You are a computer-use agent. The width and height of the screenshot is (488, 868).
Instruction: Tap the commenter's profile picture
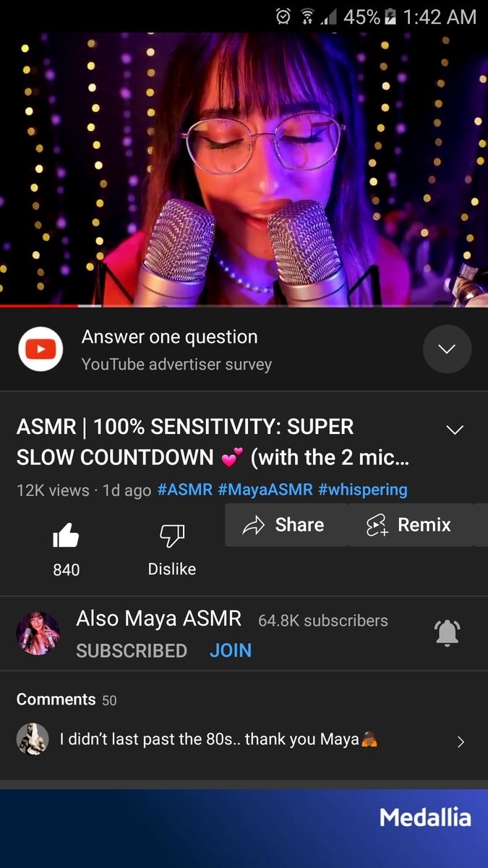33,739
